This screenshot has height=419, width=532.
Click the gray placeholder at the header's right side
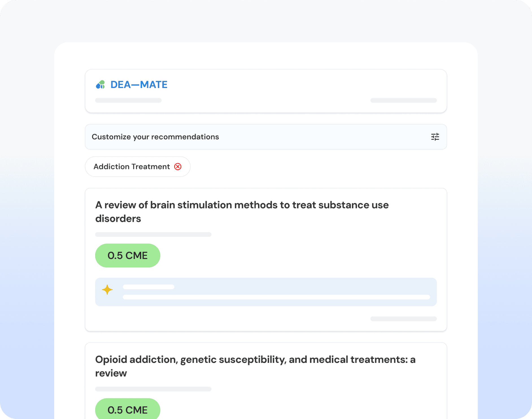404,100
